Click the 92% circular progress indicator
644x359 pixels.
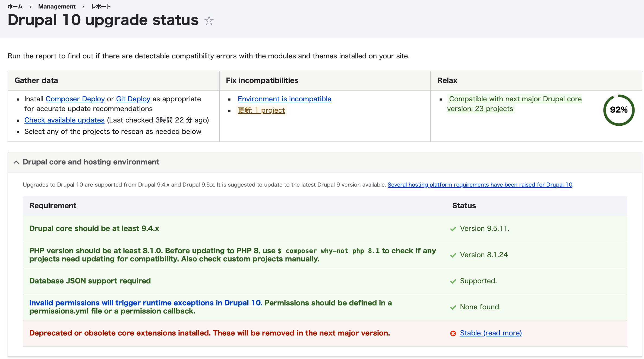(x=618, y=110)
